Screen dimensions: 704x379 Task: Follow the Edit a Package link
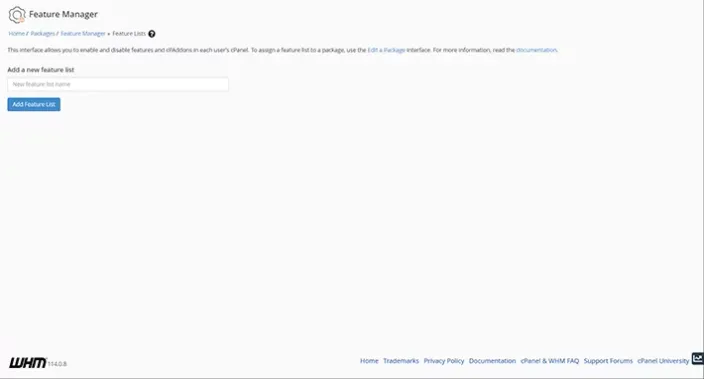click(x=386, y=50)
